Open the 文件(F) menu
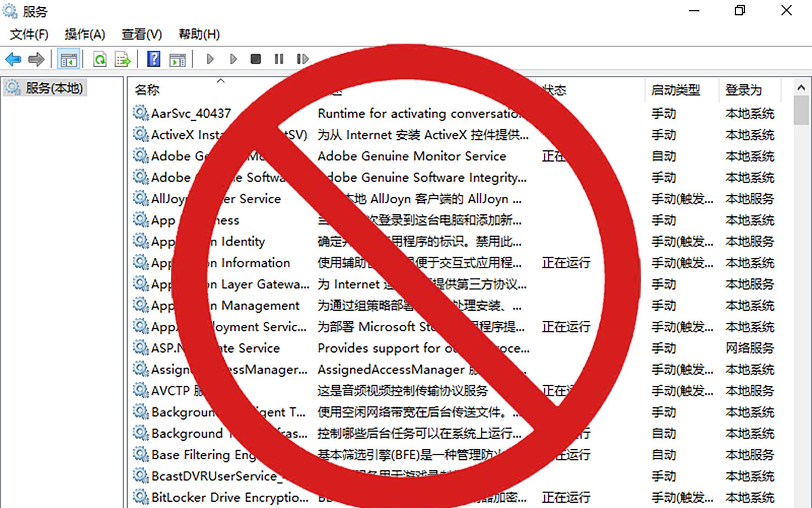 pyautogui.click(x=29, y=34)
